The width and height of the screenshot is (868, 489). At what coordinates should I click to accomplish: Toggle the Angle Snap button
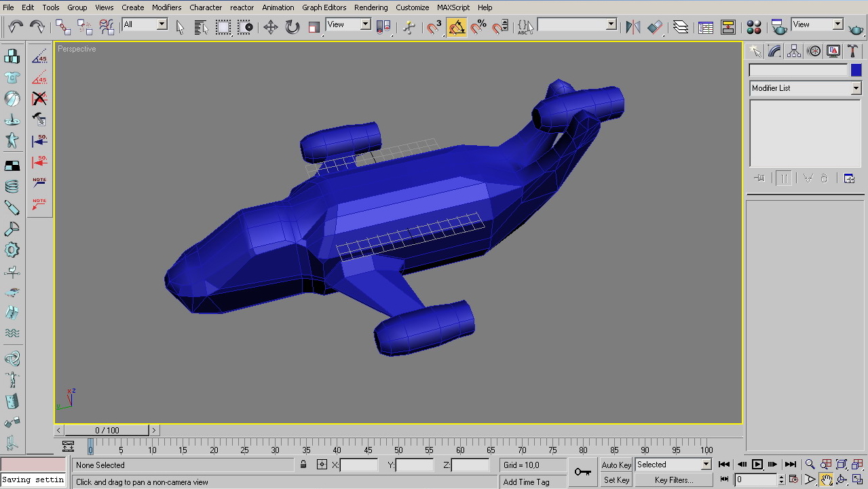457,27
